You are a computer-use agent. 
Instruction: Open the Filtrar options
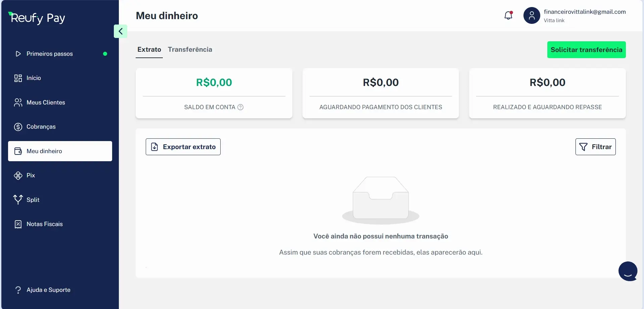(595, 147)
